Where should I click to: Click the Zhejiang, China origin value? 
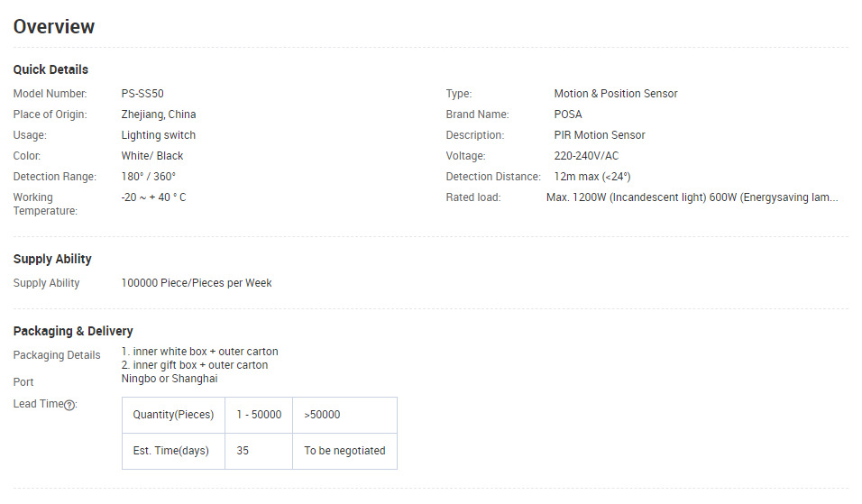pos(159,115)
